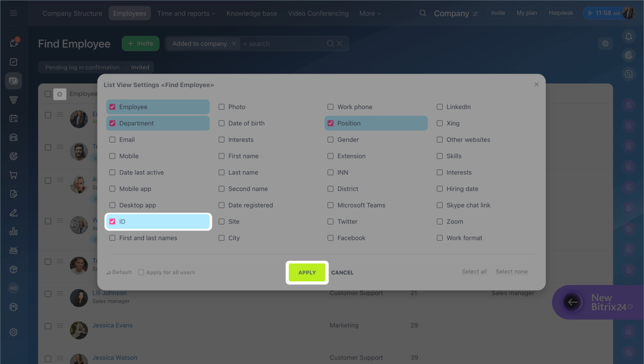Expand the Time and reports dropdown
This screenshot has height=364, width=644.
[186, 14]
